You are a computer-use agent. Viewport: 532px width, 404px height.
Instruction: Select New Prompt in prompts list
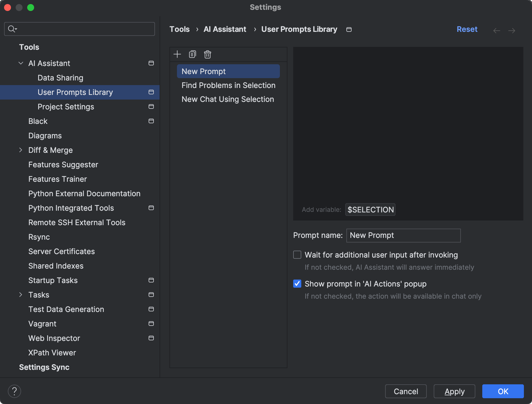tap(228, 71)
